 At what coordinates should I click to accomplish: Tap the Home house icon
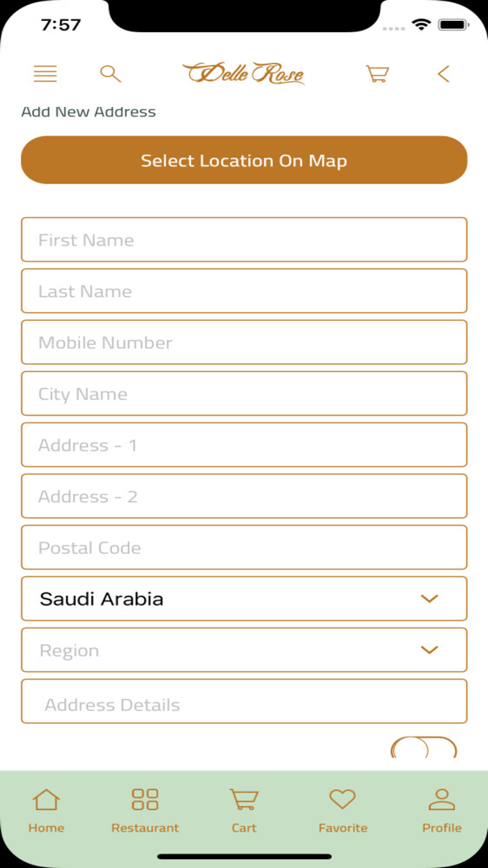point(46,800)
